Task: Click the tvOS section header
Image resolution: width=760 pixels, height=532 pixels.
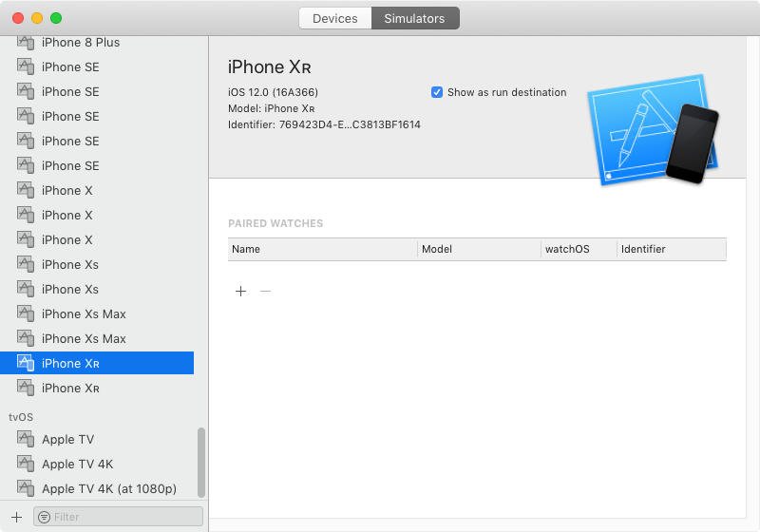Action: 21,417
